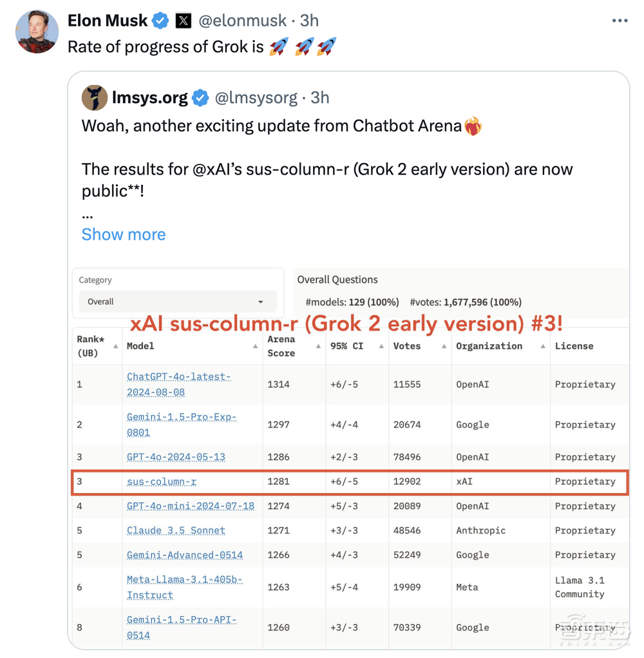
Task: Click Elon Musk's blue verified badge
Action: click(x=160, y=21)
